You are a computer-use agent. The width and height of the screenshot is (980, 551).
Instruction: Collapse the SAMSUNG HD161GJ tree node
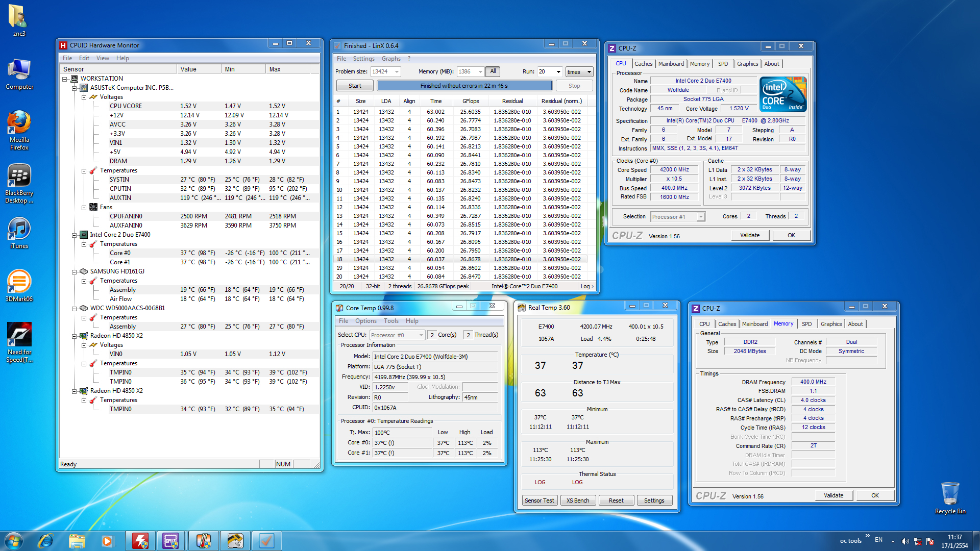(75, 271)
